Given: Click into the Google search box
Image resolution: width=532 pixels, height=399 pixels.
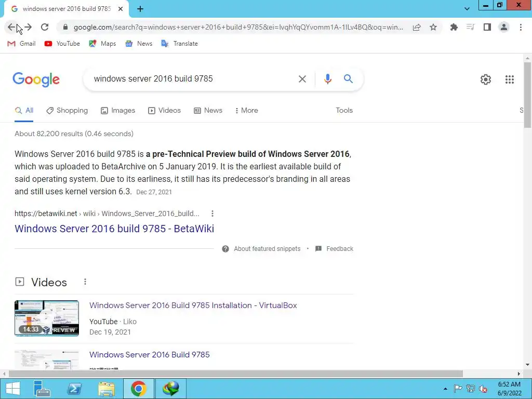Looking at the screenshot, I should click(x=192, y=79).
